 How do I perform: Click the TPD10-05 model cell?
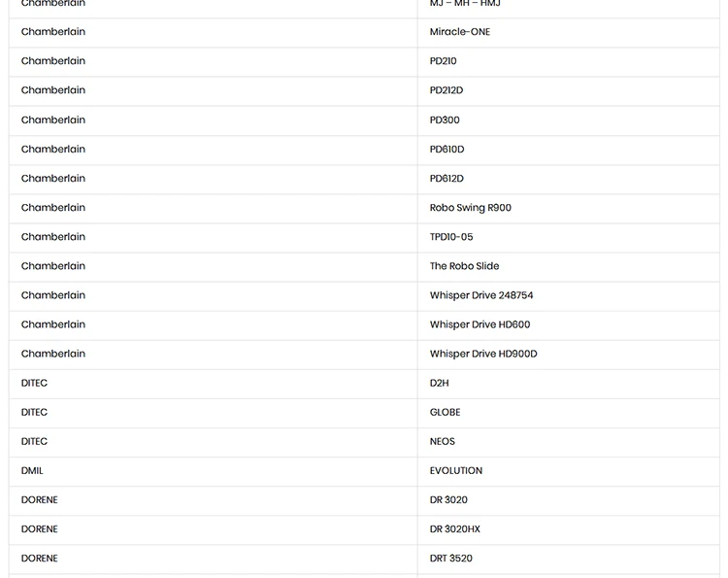point(568,237)
